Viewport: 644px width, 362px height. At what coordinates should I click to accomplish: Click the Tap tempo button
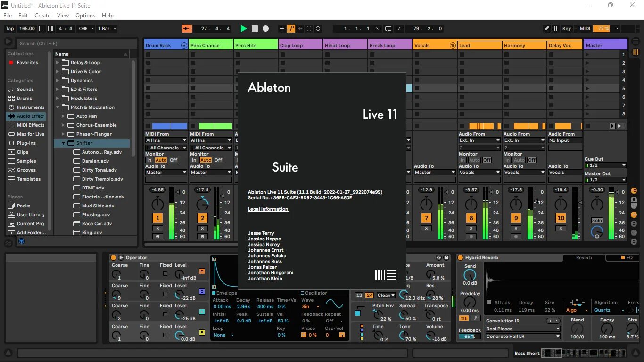[x=9, y=29]
